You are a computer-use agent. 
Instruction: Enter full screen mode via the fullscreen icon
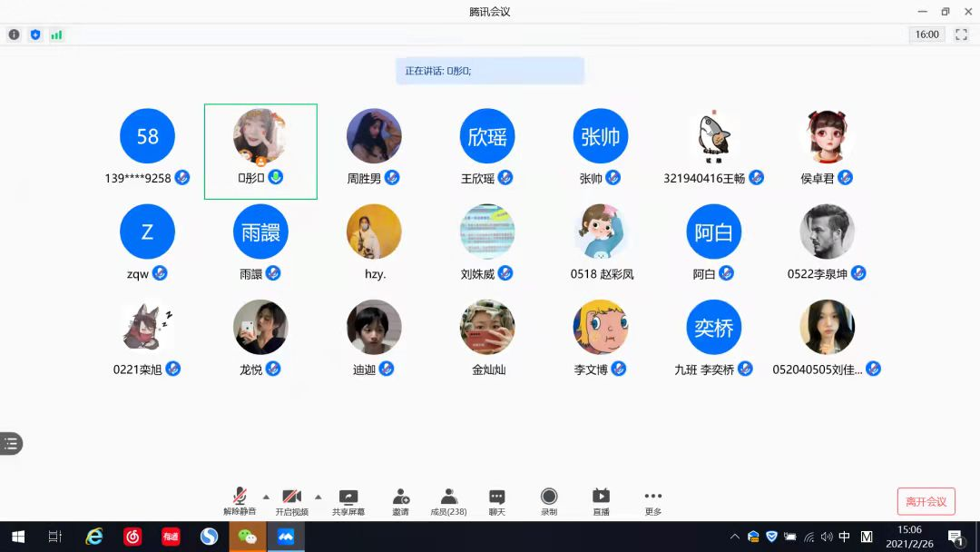tap(961, 35)
